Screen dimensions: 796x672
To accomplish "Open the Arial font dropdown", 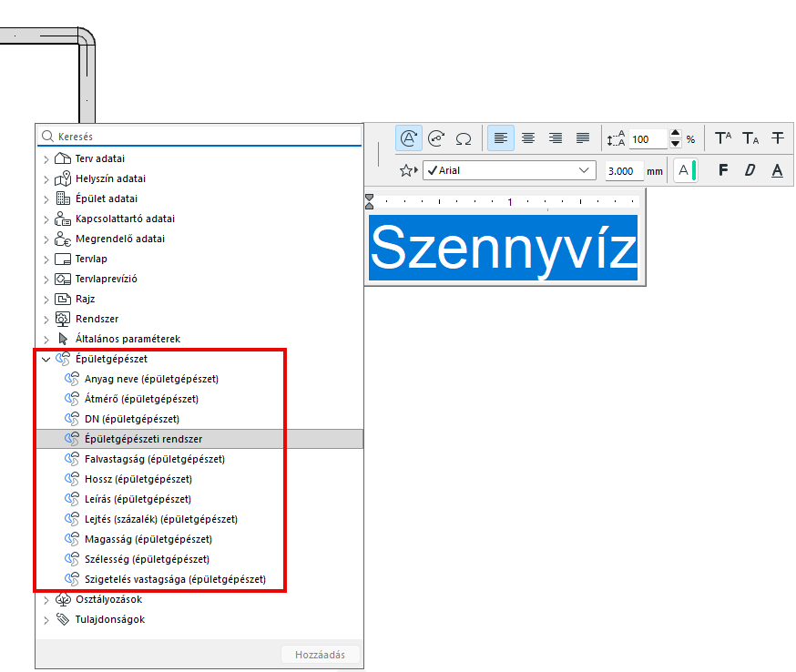I will [509, 170].
